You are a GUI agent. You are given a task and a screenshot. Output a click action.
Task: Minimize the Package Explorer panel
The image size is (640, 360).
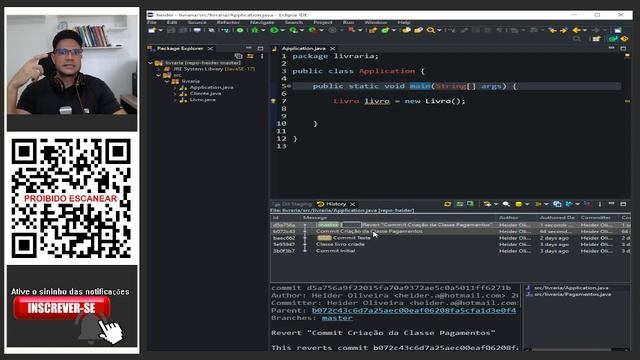click(x=249, y=48)
